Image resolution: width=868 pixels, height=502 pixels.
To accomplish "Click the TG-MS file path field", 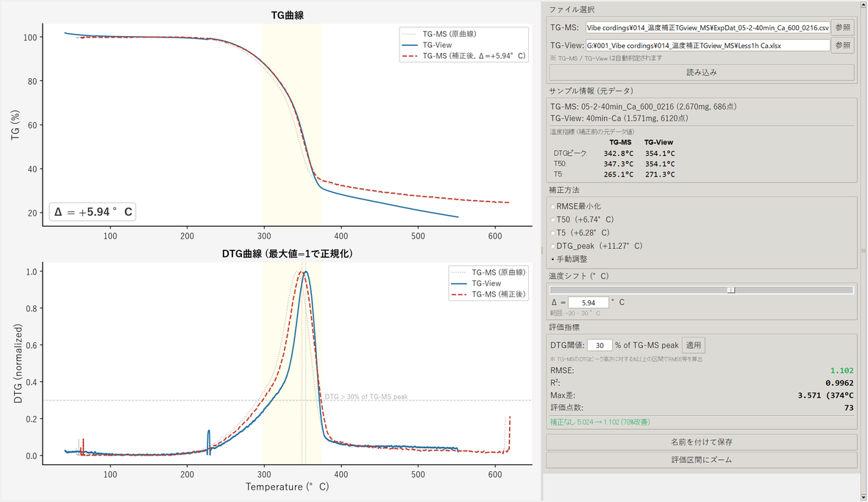I will [x=708, y=28].
